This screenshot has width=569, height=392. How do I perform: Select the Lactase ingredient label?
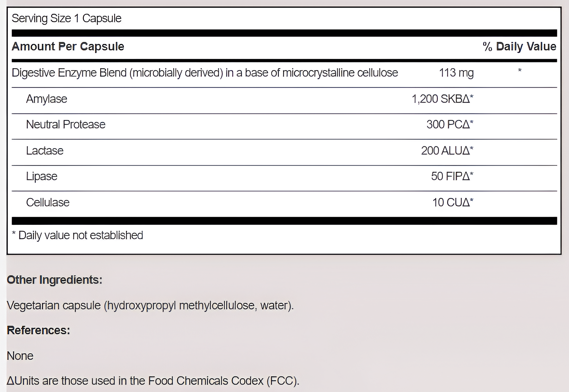click(x=45, y=151)
